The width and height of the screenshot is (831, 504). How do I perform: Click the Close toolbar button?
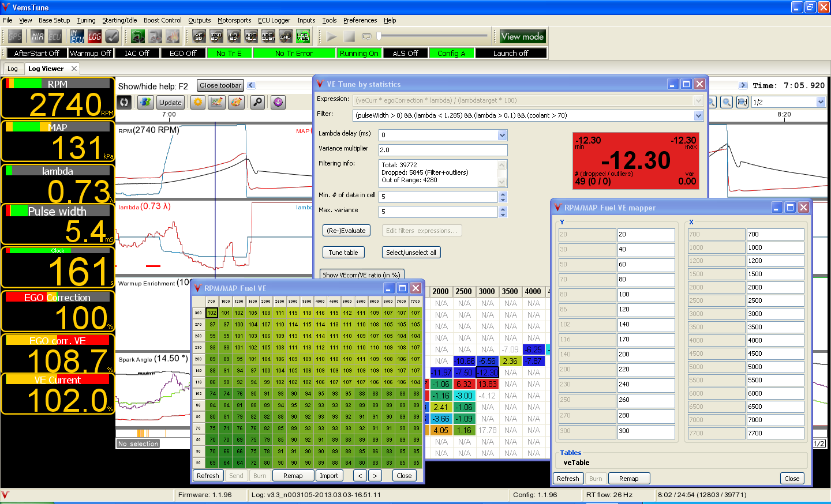coord(220,85)
